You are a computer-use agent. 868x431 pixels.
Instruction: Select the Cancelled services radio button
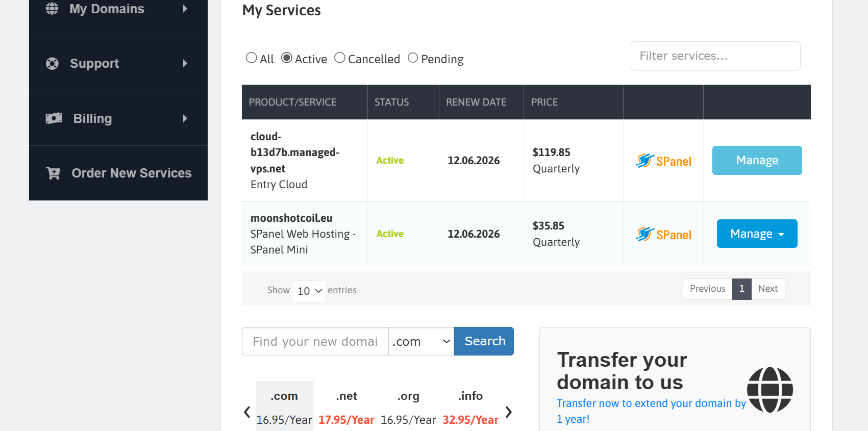[340, 58]
